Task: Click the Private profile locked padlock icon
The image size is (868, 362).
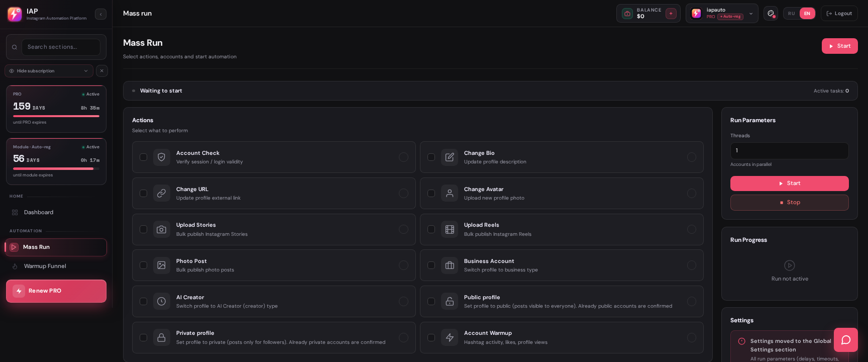Action: 161,337
